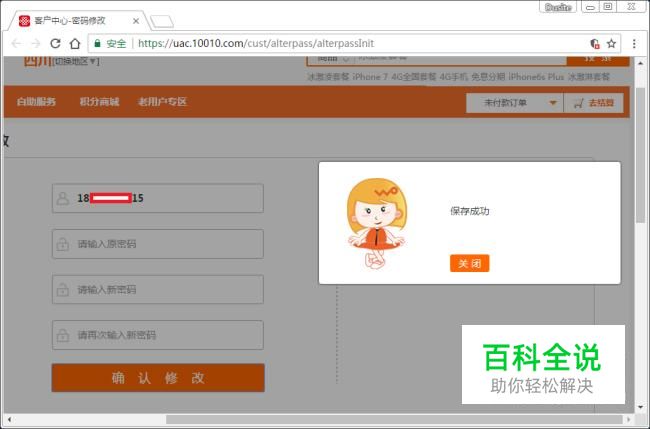Click the horizontal scrollbar left arrow

9,419
